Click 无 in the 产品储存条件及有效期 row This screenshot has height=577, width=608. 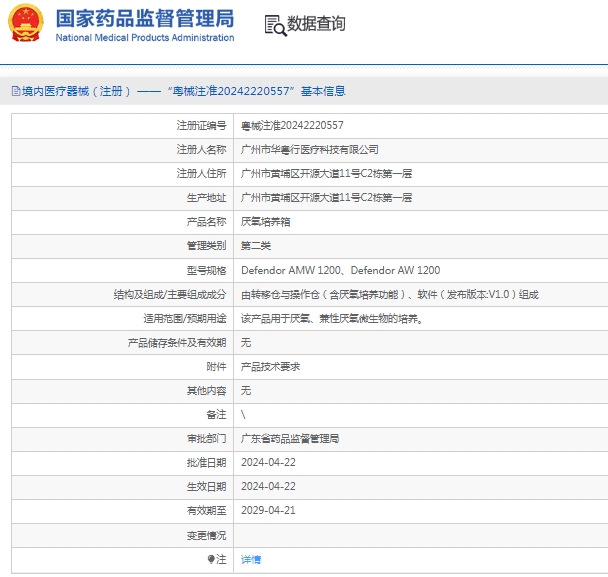pyautogui.click(x=246, y=342)
